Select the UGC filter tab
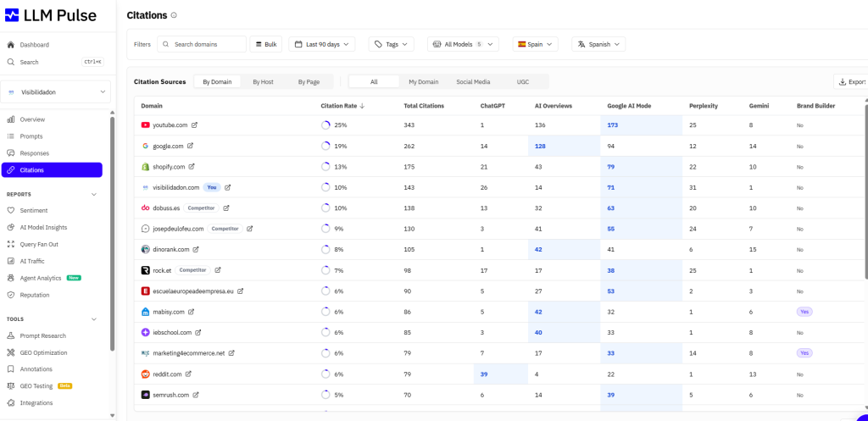Viewport: 868px width, 421px height. click(x=522, y=82)
